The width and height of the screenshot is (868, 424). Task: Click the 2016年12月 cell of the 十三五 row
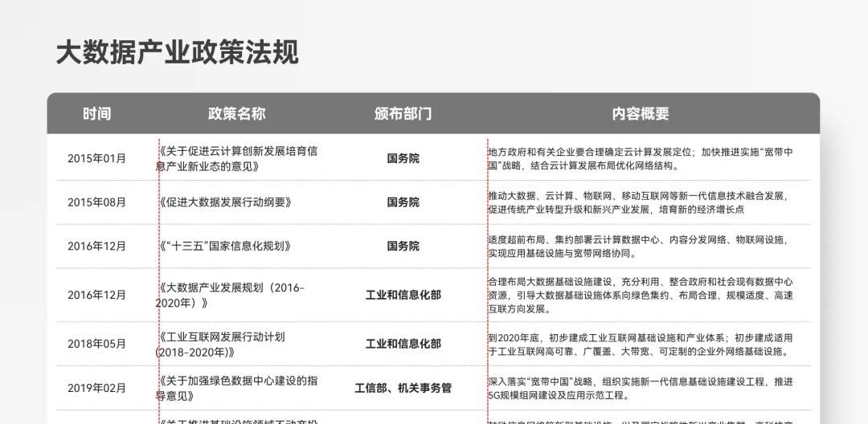[x=97, y=247]
